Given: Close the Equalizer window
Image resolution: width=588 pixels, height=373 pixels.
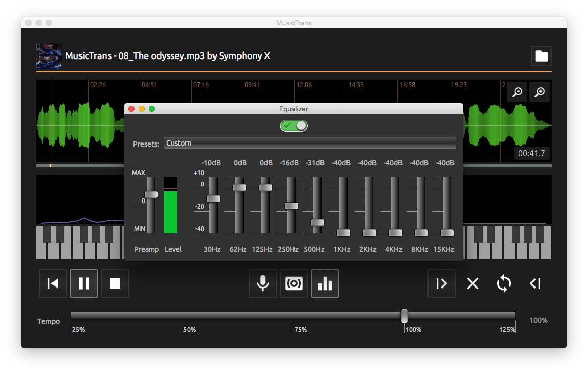Looking at the screenshot, I should pos(131,109).
